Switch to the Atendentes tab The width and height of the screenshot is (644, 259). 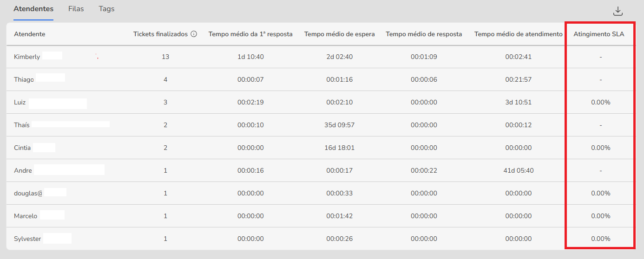point(33,9)
